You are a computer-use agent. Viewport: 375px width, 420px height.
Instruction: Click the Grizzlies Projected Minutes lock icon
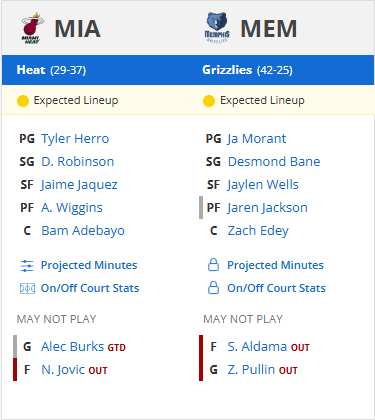pyautogui.click(x=213, y=265)
